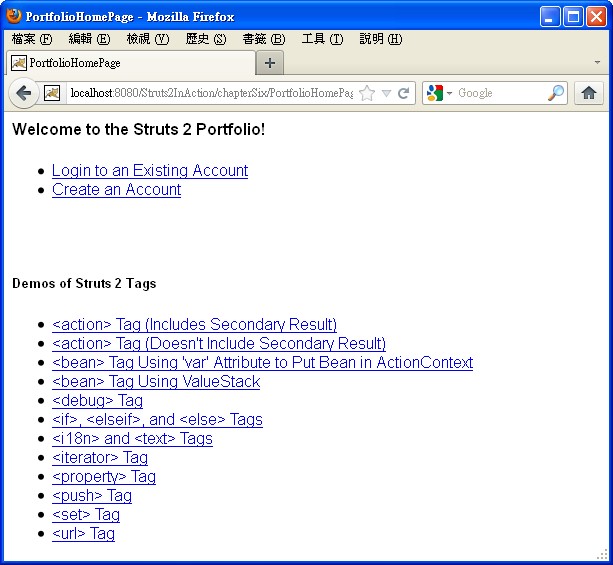Open action Tag Doesn't Include Secondary Result
This screenshot has width=613, height=565.
pyautogui.click(x=219, y=344)
